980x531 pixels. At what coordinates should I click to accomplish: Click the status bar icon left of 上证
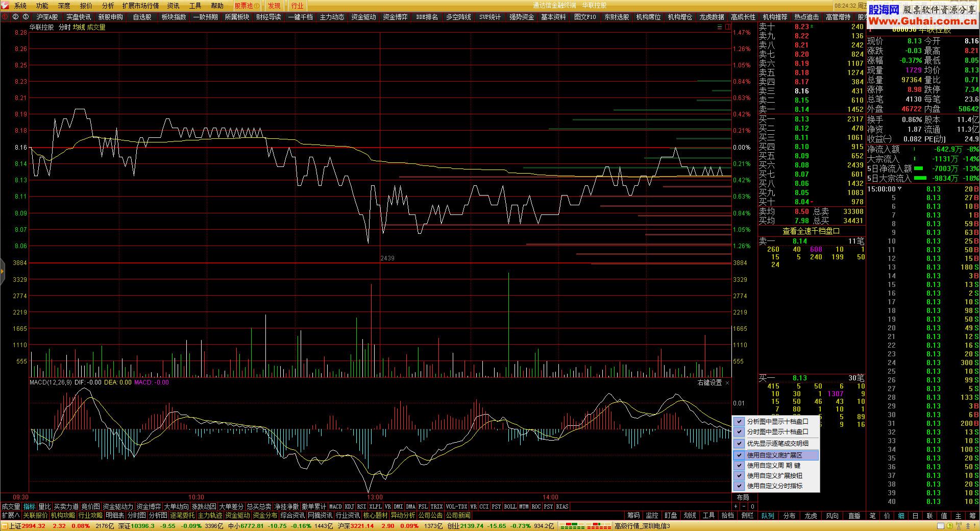(x=5, y=526)
